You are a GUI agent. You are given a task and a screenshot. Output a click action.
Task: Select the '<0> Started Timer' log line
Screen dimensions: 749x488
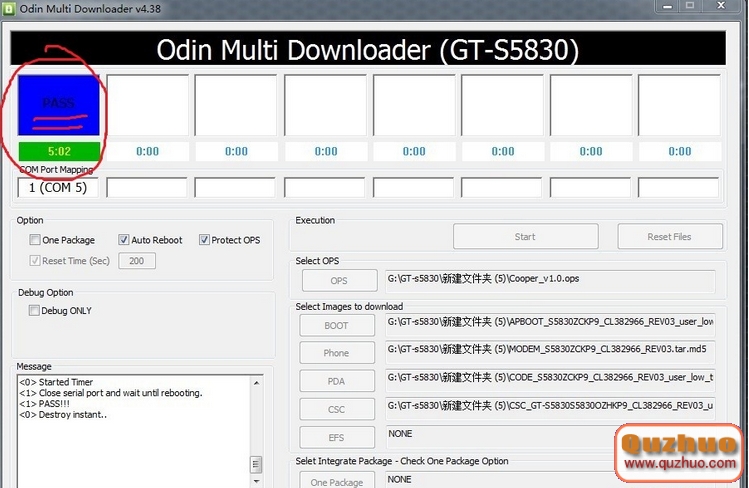56,382
